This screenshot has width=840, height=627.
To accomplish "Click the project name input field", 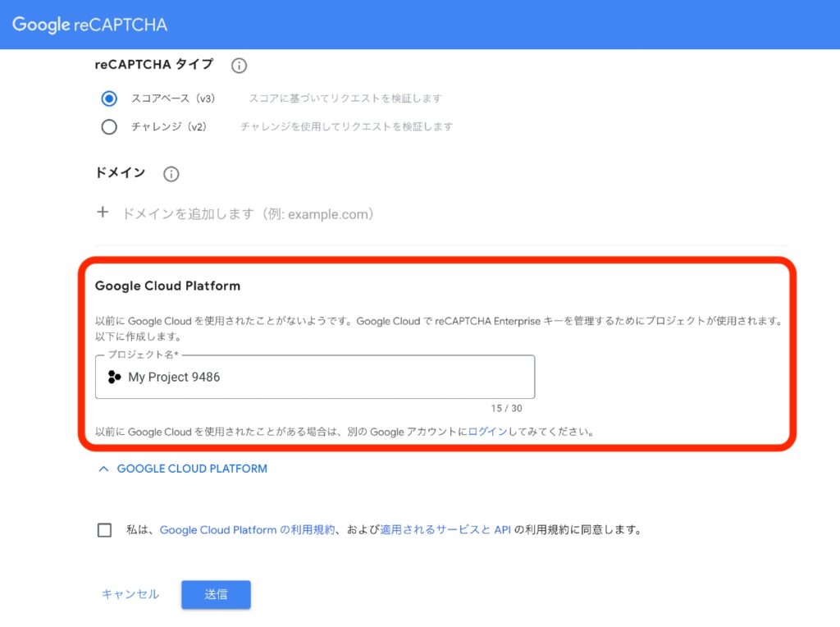I will pos(315,377).
